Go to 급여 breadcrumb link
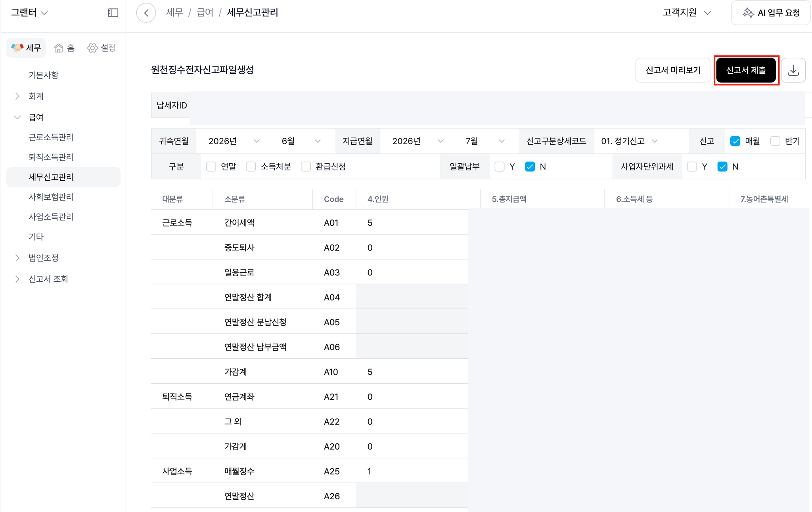 click(x=205, y=13)
